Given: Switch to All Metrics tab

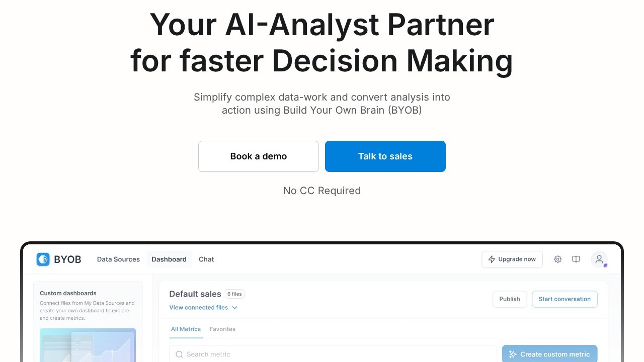Looking at the screenshot, I should tap(186, 329).
